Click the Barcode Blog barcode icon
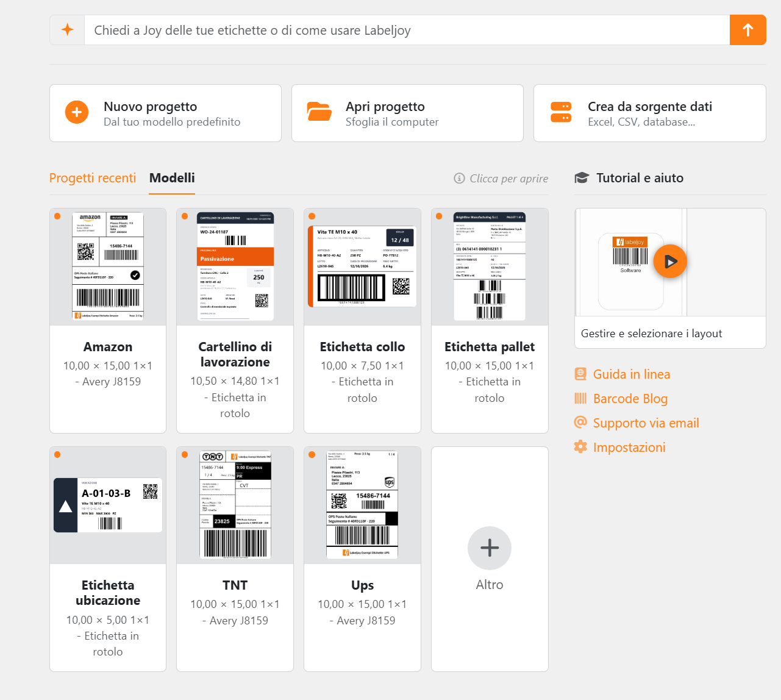Viewport: 781px width, 700px height. click(x=580, y=398)
